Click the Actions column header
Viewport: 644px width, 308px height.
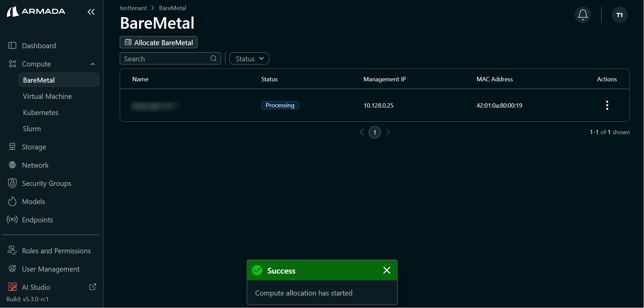pos(607,79)
